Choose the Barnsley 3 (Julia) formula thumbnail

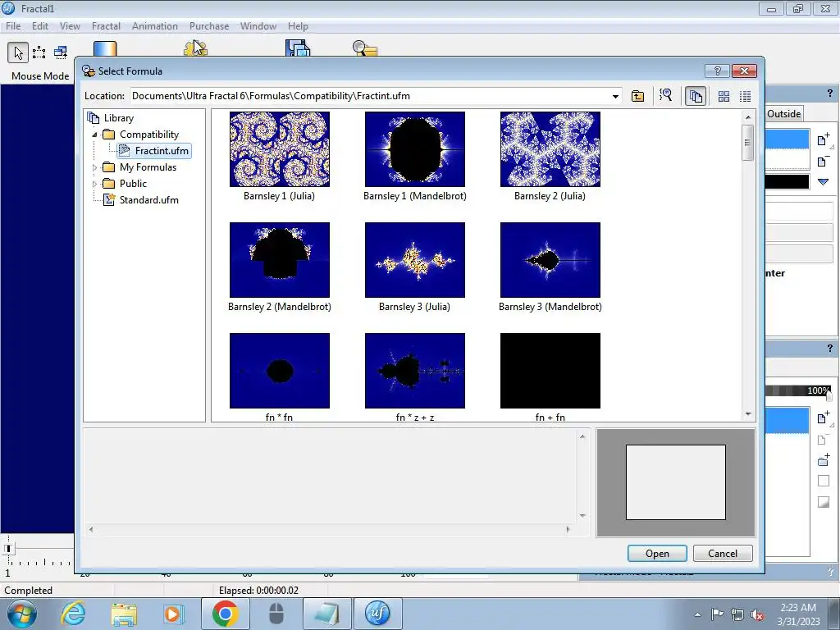point(415,260)
